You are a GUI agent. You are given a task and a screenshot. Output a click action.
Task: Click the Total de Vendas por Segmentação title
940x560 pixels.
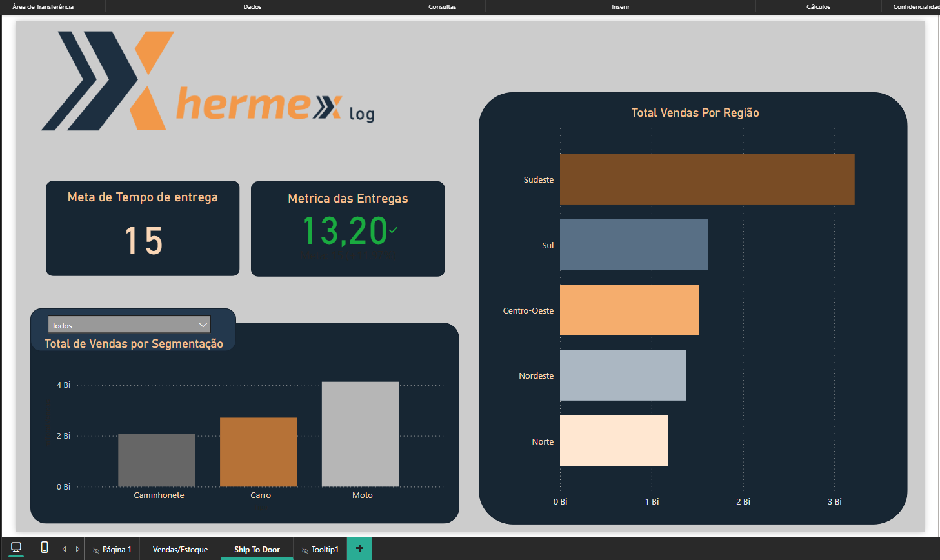point(134,344)
